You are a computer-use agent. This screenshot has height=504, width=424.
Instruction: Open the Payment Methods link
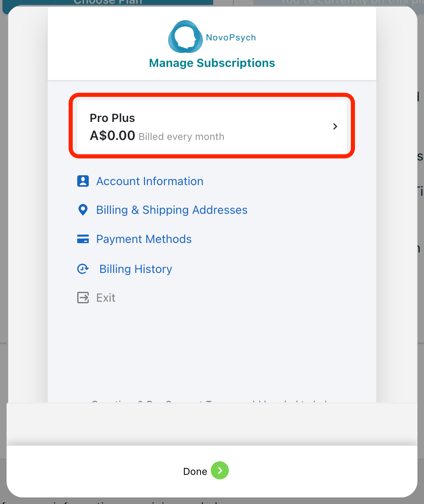144,239
